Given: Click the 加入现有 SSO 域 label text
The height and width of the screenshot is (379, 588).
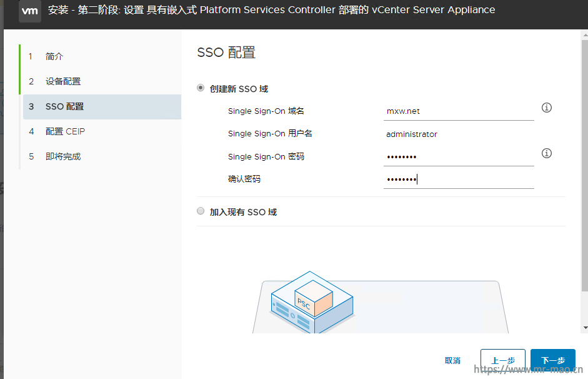Looking at the screenshot, I should tap(243, 212).
